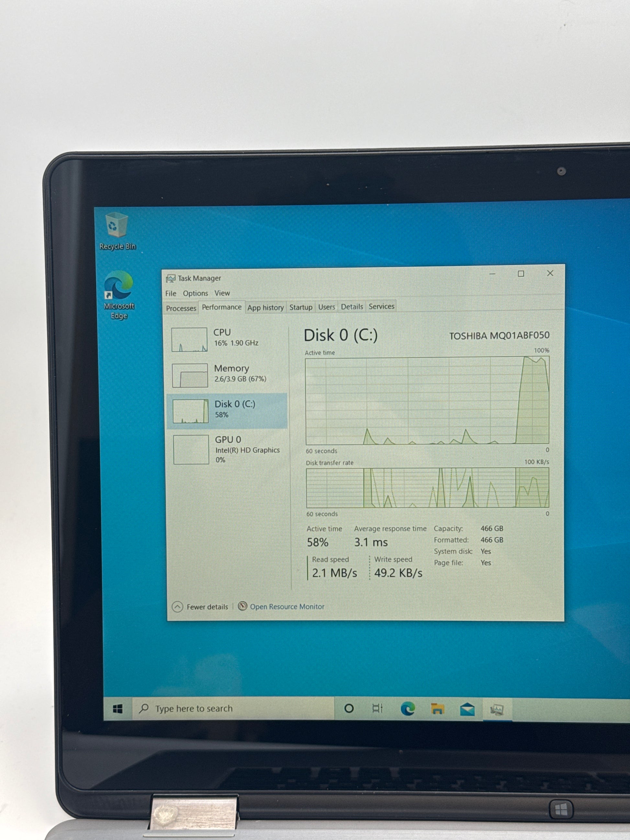Open the Options menu
630x840 pixels.
point(195,293)
